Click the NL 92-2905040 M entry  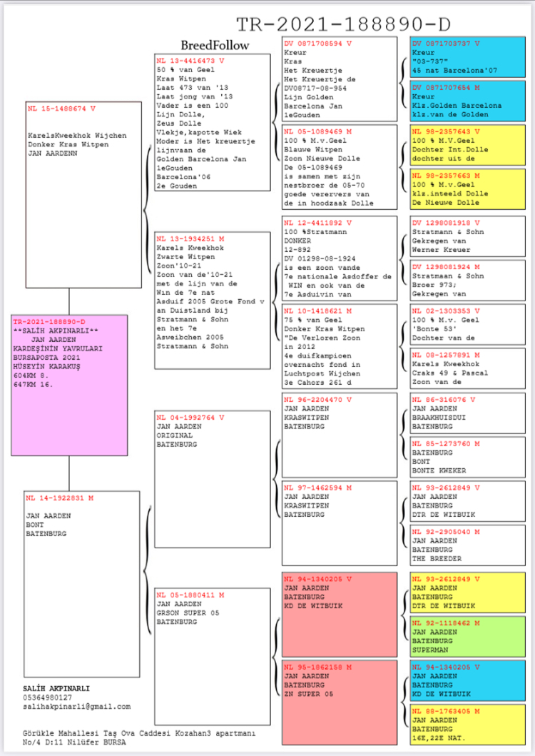click(x=467, y=545)
